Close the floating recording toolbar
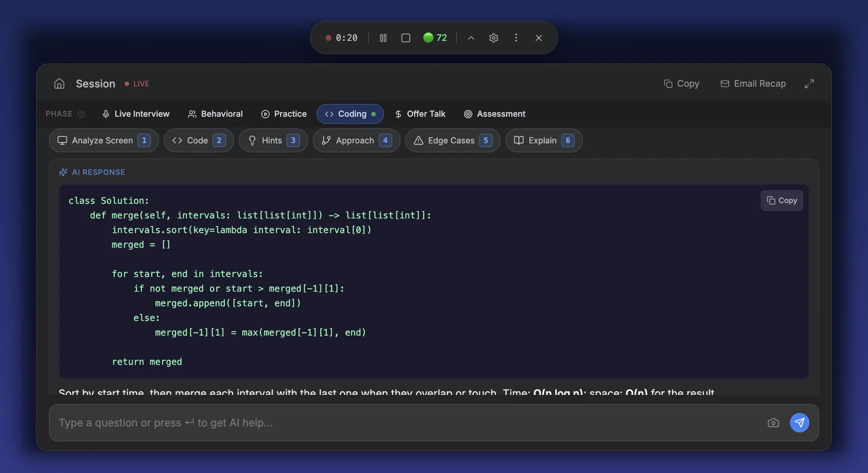Screen dimensions: 868x473 tap(539, 38)
